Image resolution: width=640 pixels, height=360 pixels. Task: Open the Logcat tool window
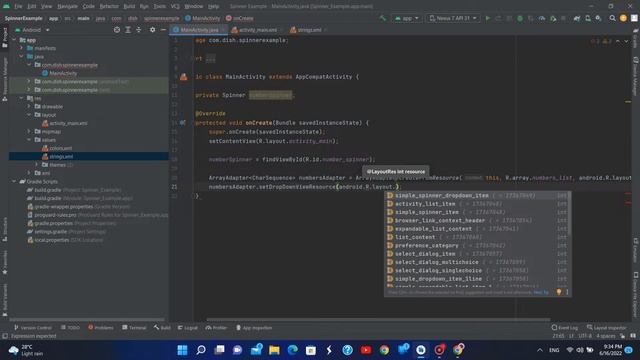tap(187, 328)
